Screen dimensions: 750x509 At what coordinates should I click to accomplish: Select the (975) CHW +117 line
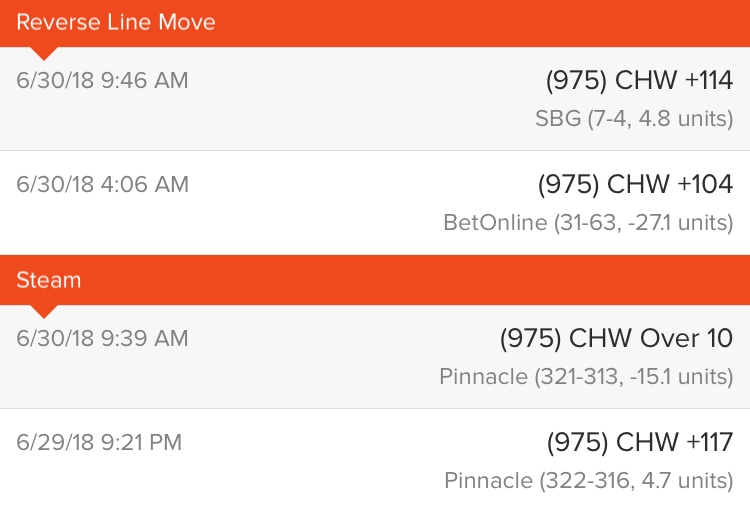(x=640, y=442)
